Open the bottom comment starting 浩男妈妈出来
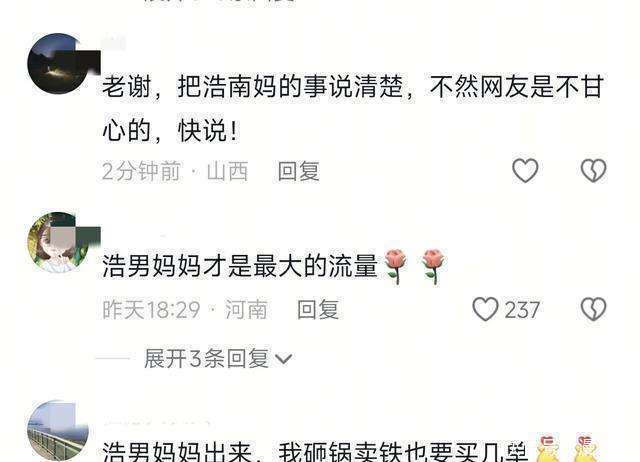The width and height of the screenshot is (640, 462). (x=314, y=451)
